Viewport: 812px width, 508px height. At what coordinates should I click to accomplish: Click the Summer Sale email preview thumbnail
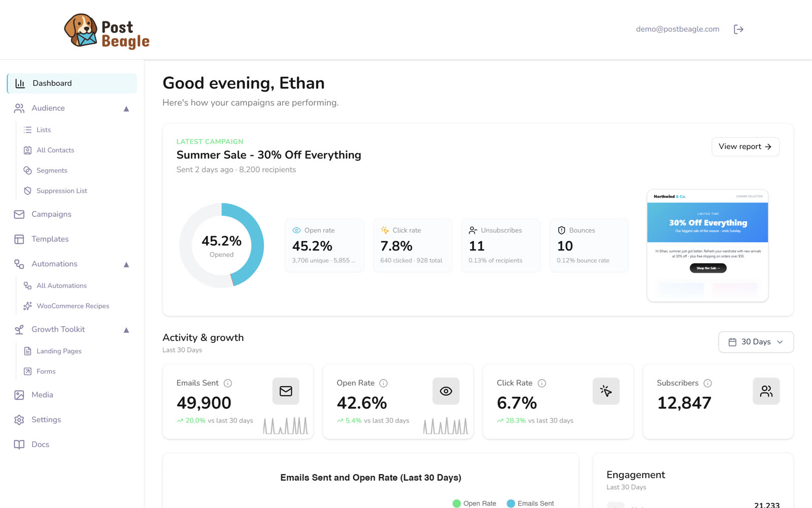707,246
